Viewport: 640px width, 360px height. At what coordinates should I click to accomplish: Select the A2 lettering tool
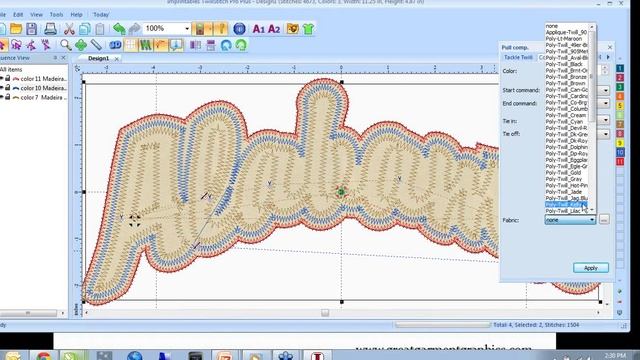pyautogui.click(x=274, y=29)
